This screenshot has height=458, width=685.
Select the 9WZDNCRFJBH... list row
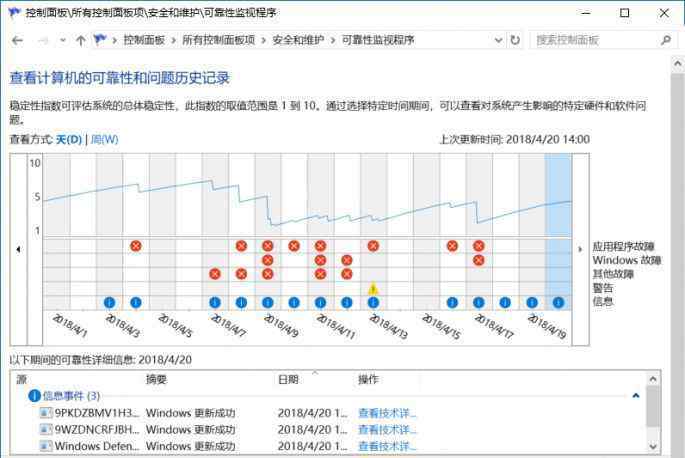pyautogui.click(x=329, y=430)
